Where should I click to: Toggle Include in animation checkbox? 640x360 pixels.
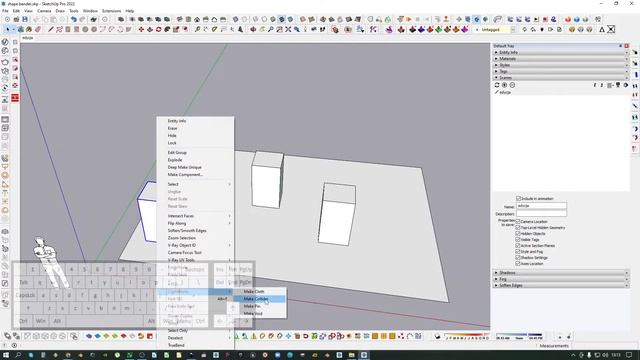click(518, 198)
